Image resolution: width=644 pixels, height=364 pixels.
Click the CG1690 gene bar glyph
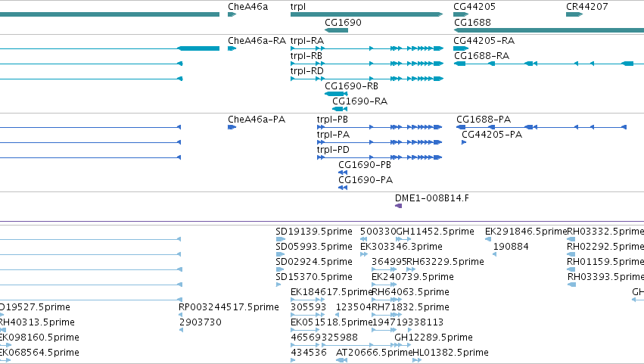pos(336,30)
